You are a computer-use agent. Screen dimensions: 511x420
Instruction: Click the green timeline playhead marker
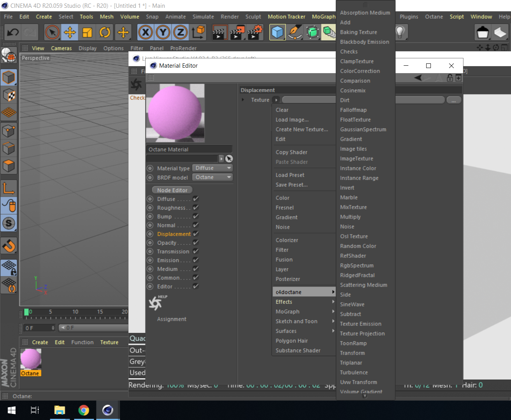[x=26, y=312]
